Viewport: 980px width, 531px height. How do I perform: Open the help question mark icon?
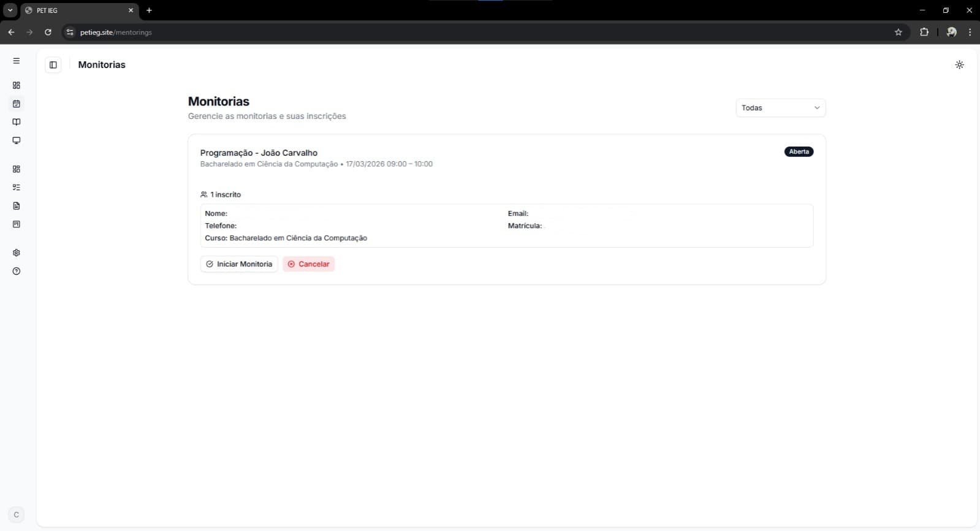pyautogui.click(x=17, y=271)
